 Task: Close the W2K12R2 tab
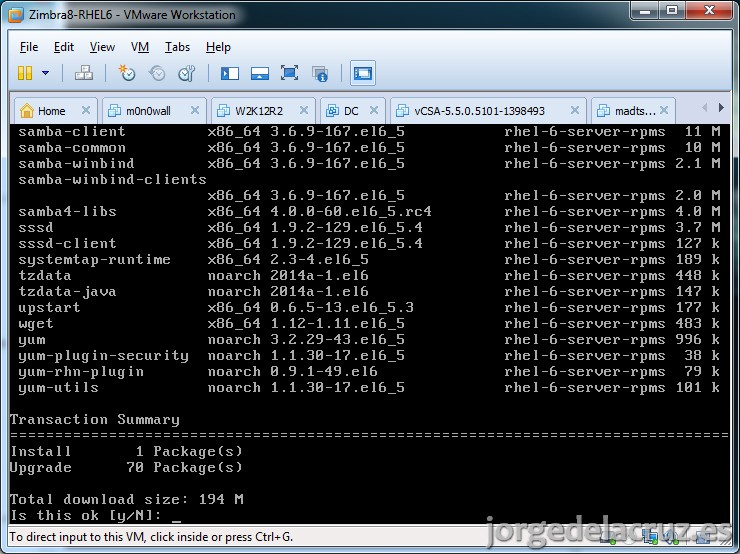point(304,110)
